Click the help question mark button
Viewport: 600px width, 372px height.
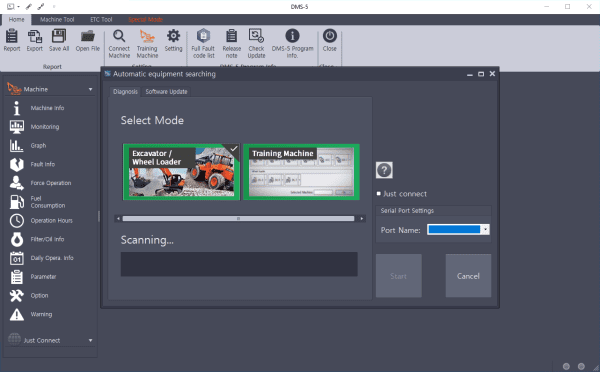384,170
